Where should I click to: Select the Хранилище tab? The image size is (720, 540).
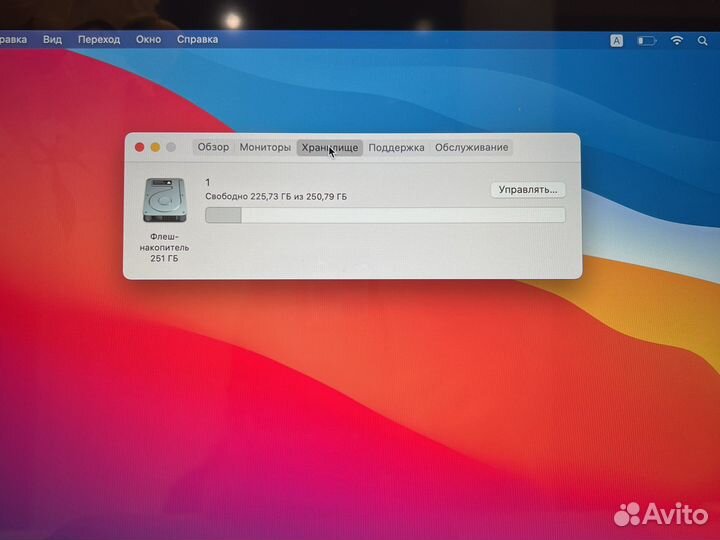(330, 147)
